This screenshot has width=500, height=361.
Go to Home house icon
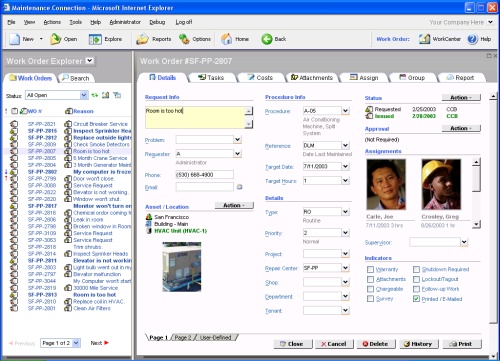[x=227, y=39]
